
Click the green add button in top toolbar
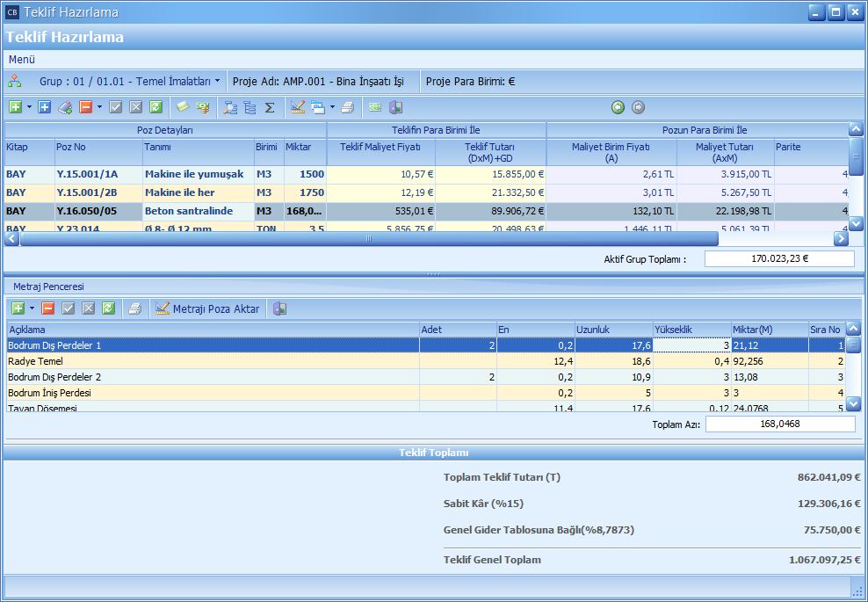click(15, 107)
